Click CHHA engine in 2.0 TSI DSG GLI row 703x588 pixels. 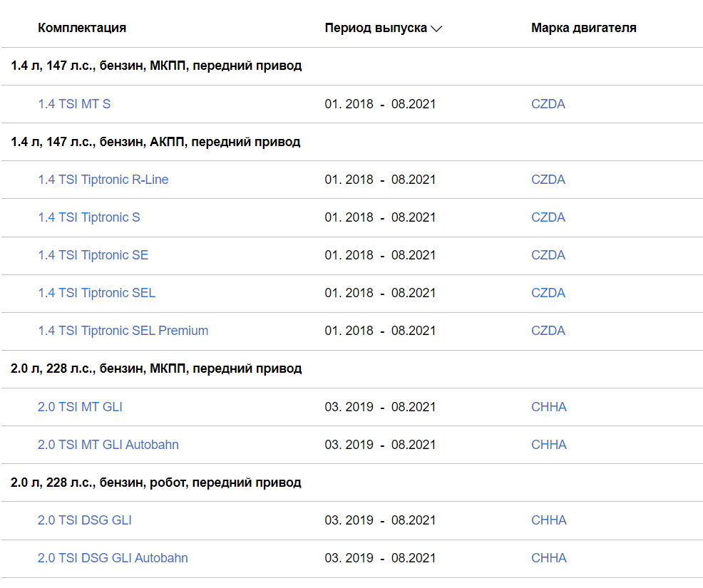[x=549, y=520]
